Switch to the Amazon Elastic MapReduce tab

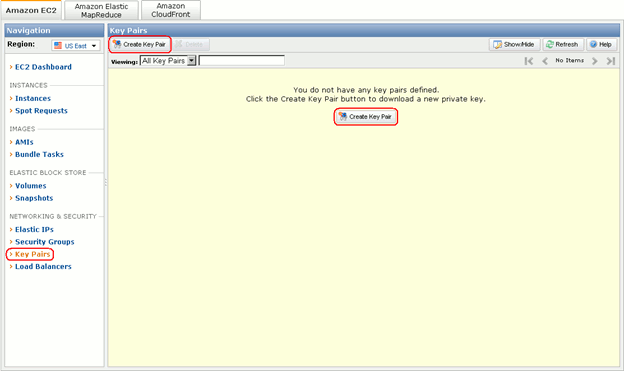coord(101,10)
